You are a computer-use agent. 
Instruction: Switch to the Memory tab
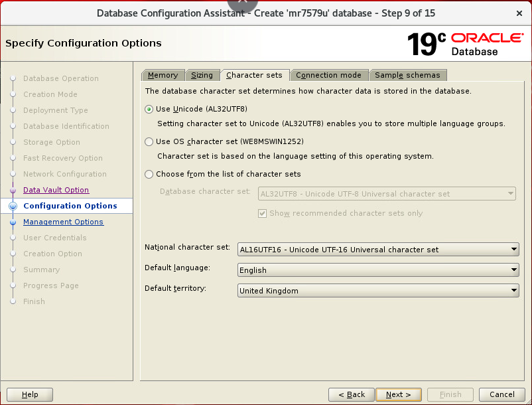[x=163, y=75]
